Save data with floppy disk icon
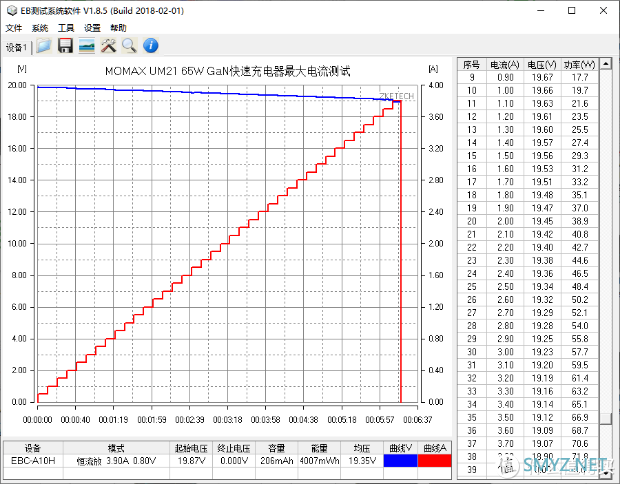620x484 pixels. pyautogui.click(x=65, y=46)
